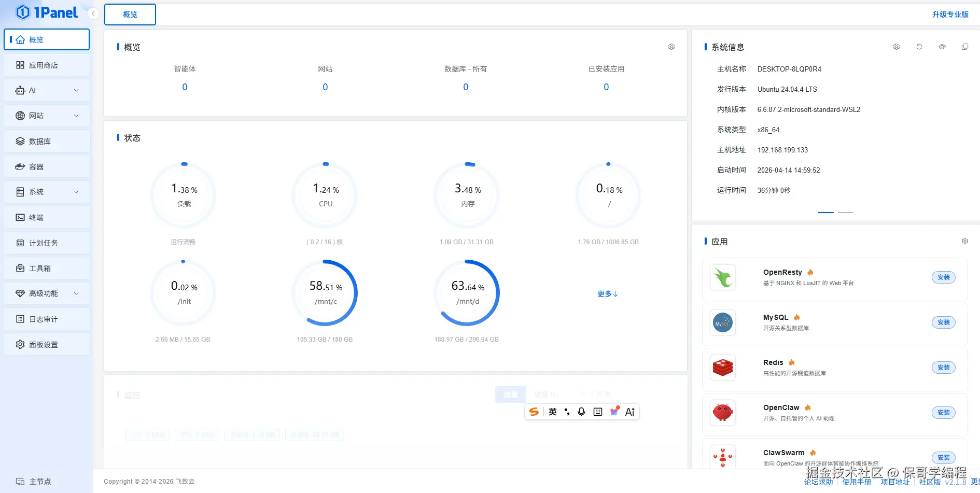The width and height of the screenshot is (980, 493).
Task: Open 日志审计 in the sidebar
Action: pos(47,319)
